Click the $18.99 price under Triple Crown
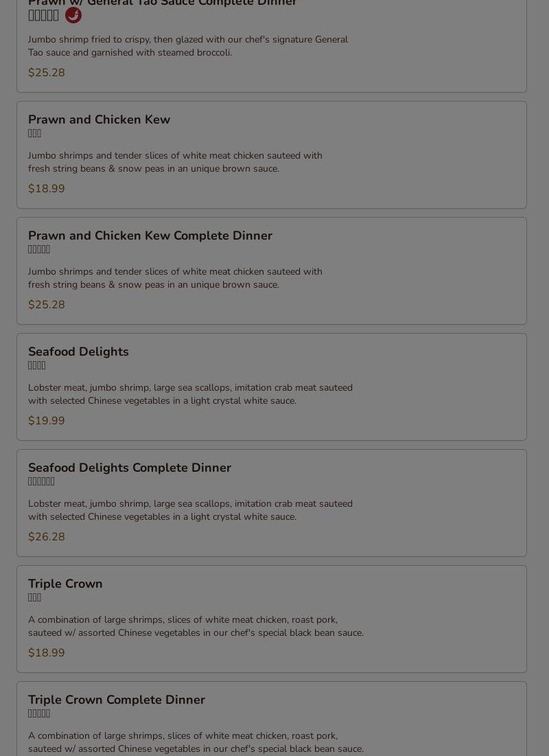The height and width of the screenshot is (756, 549). pyautogui.click(x=46, y=653)
